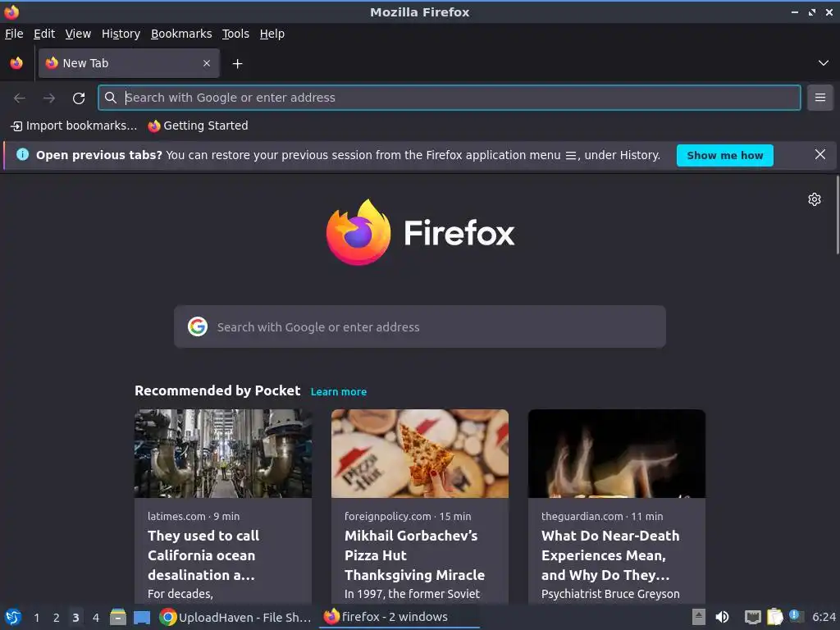The height and width of the screenshot is (630, 840).
Task: Open the Tools menu
Action: 235,34
